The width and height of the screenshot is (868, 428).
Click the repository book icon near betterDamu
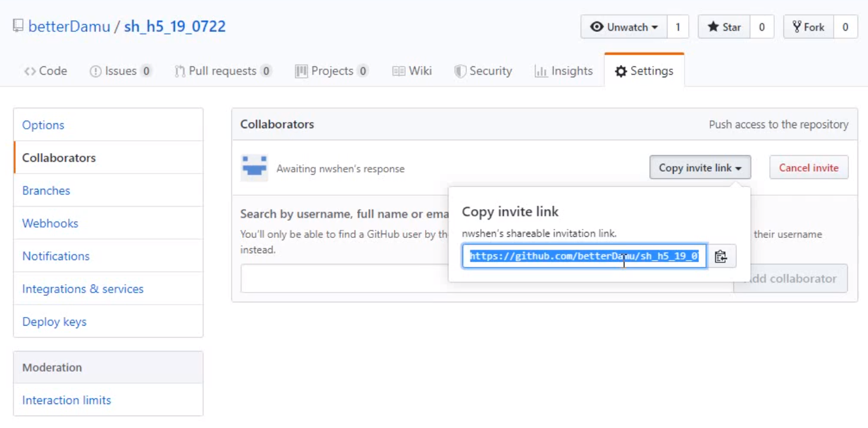18,26
